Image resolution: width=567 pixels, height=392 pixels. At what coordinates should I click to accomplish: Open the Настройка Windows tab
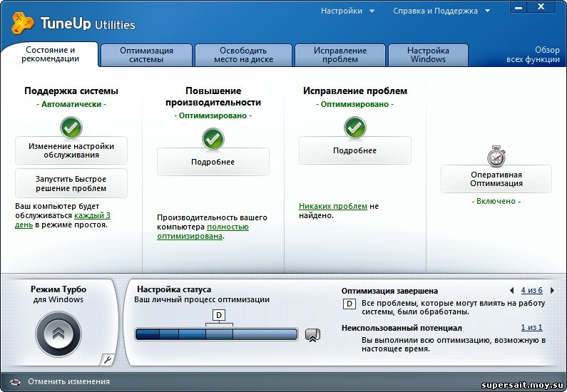click(428, 55)
